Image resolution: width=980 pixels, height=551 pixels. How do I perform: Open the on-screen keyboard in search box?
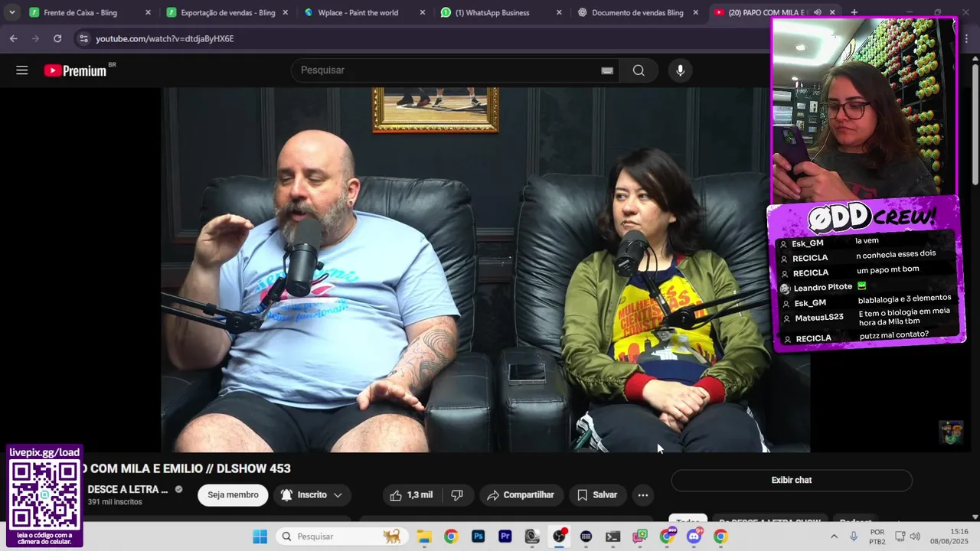[607, 70]
